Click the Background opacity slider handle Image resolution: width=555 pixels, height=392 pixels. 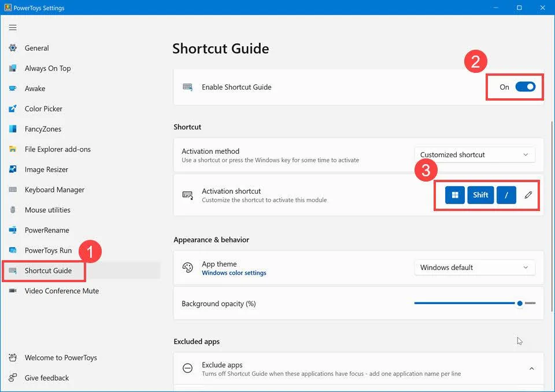(x=520, y=303)
